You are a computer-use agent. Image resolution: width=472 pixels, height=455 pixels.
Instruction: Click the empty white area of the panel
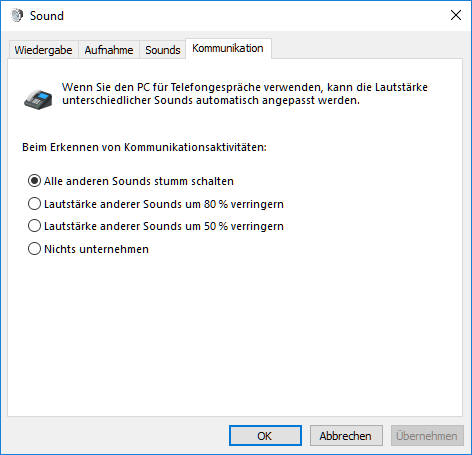click(235, 333)
